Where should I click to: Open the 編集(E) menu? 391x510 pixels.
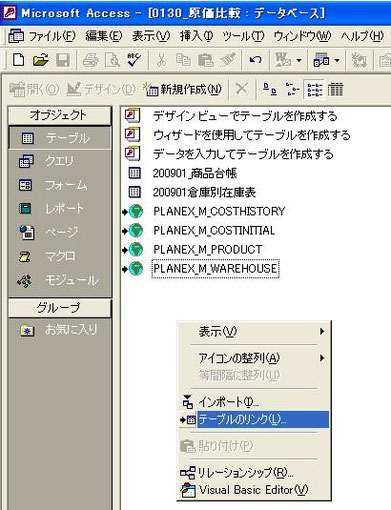(x=104, y=36)
